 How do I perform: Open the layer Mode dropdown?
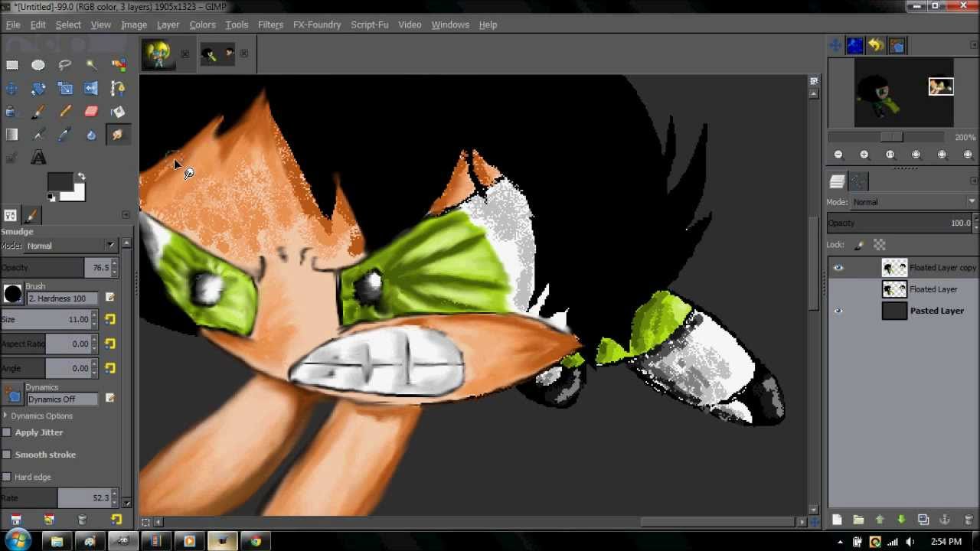pyautogui.click(x=914, y=202)
